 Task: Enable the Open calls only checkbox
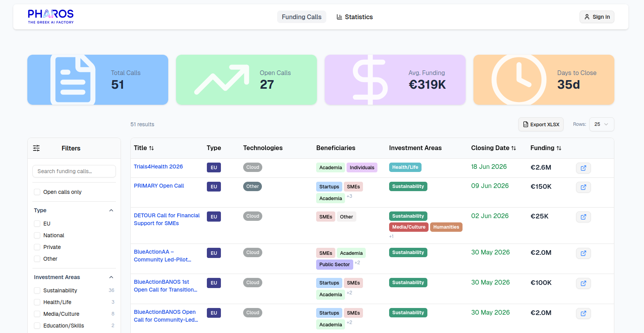coord(37,192)
